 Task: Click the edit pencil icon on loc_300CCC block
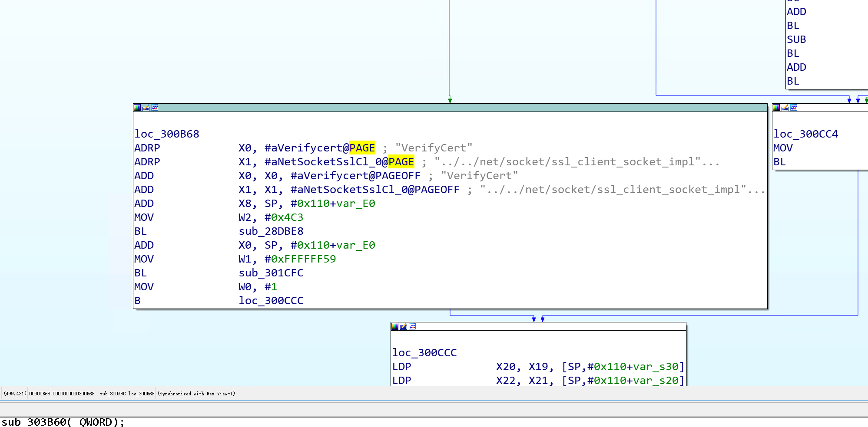(x=404, y=326)
